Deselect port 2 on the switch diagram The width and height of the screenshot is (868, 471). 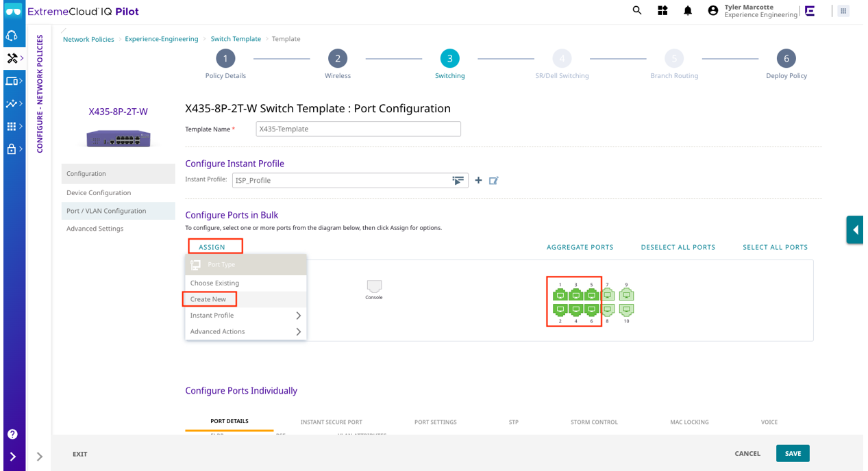(x=560, y=309)
